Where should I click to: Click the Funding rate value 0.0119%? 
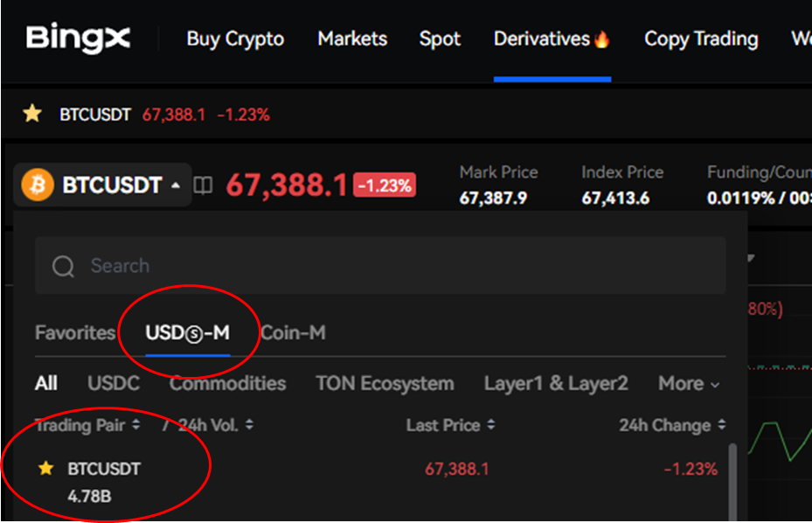(741, 198)
